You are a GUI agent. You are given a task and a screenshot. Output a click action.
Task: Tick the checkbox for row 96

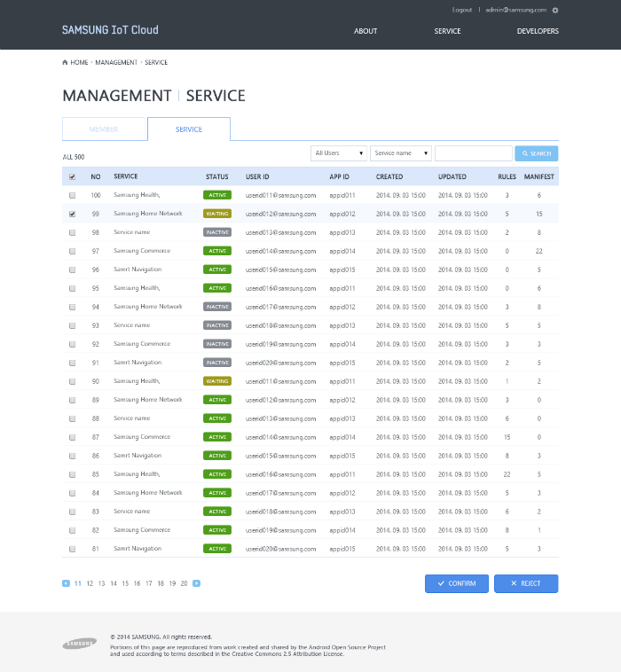coord(73,270)
